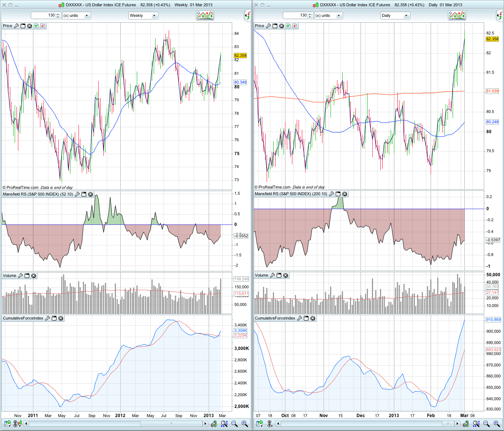504x431 pixels.
Task: Open chart export icon on daily chart
Action: coord(259,424)
